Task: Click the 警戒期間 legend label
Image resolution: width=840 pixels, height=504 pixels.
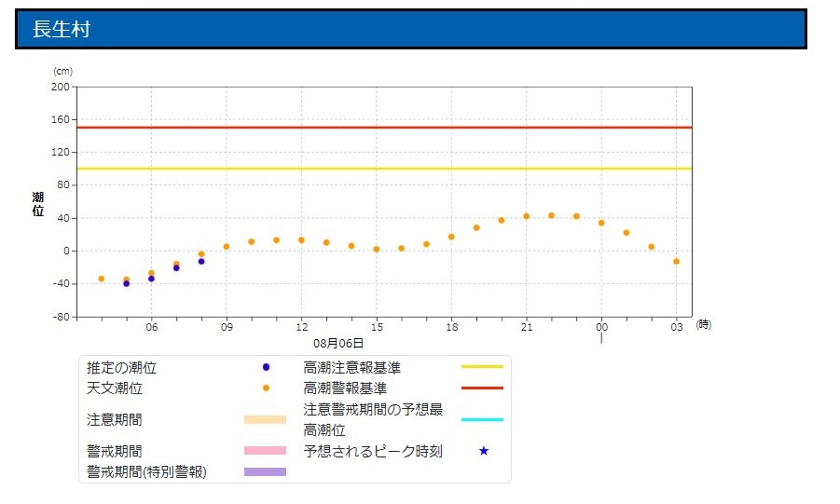Action: [115, 451]
